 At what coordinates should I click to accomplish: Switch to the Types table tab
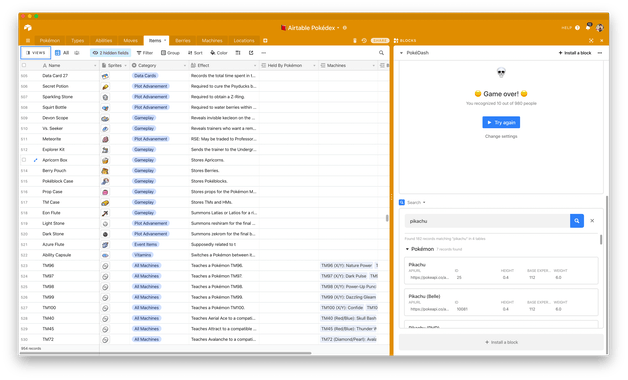(x=77, y=40)
